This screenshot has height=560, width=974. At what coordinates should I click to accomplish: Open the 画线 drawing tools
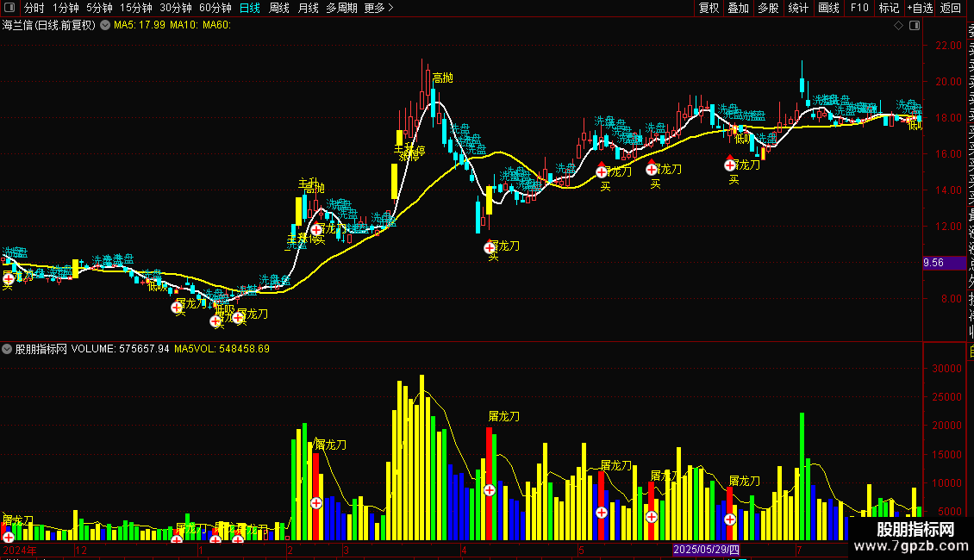pyautogui.click(x=828, y=8)
